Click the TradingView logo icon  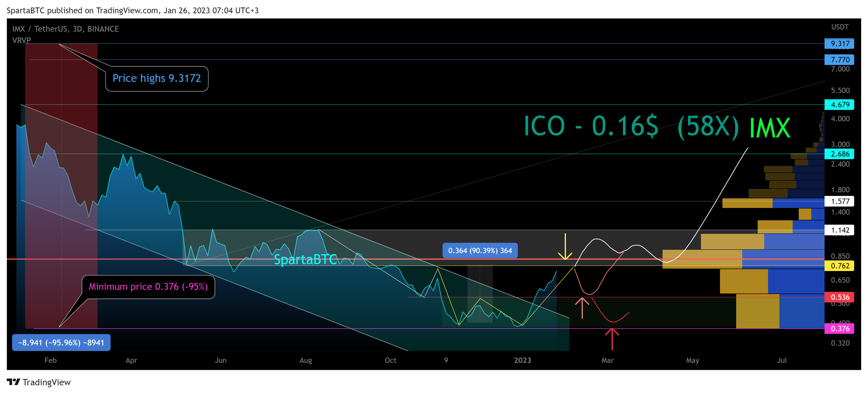coord(14,382)
